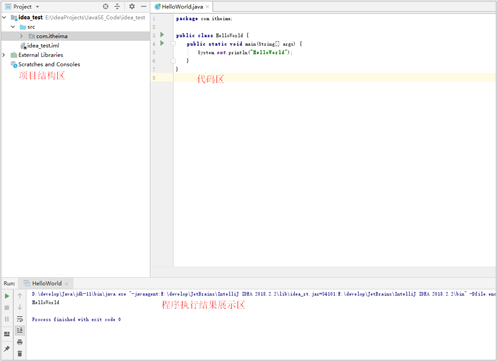Click 'Process finished with exit code 0'
The height and width of the screenshot is (361, 497).
pos(76,319)
